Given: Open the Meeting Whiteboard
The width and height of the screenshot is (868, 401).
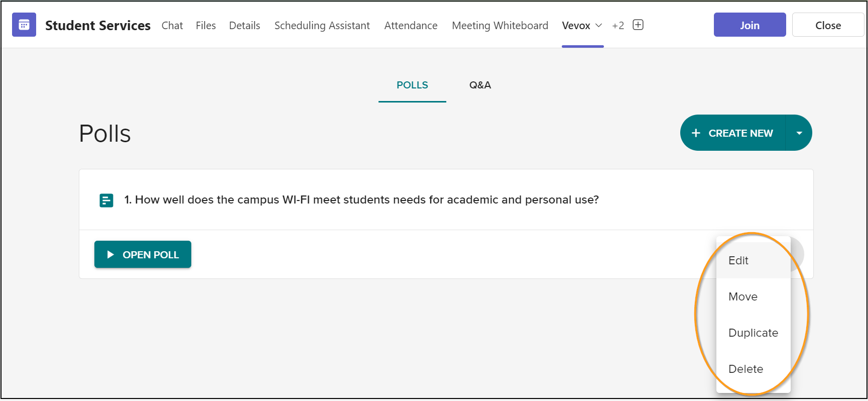Looking at the screenshot, I should 500,25.
